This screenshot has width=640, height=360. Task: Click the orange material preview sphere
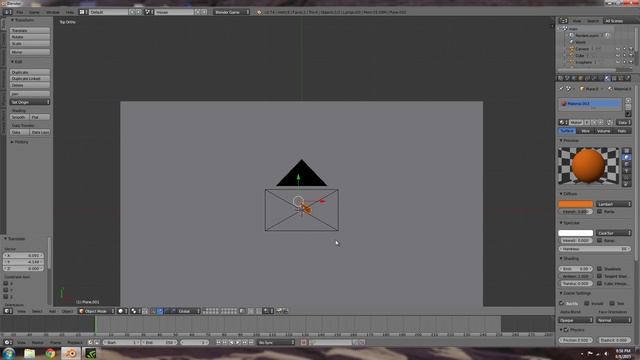[588, 165]
